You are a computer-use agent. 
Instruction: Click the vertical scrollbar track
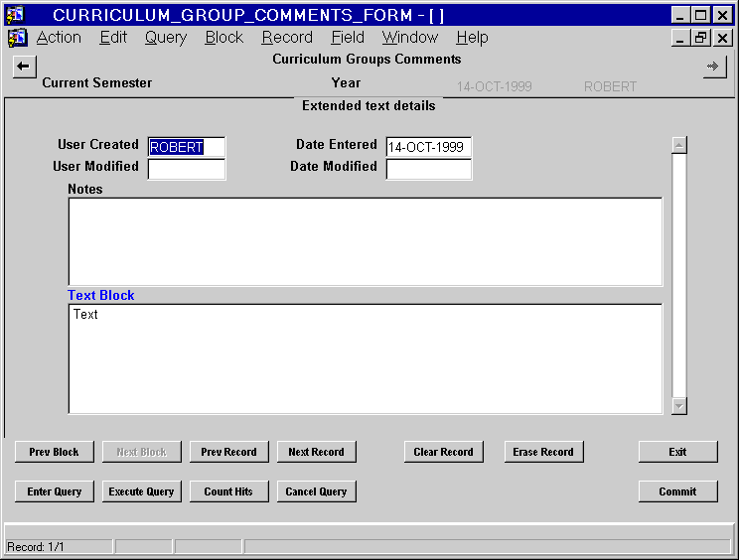pos(679,275)
